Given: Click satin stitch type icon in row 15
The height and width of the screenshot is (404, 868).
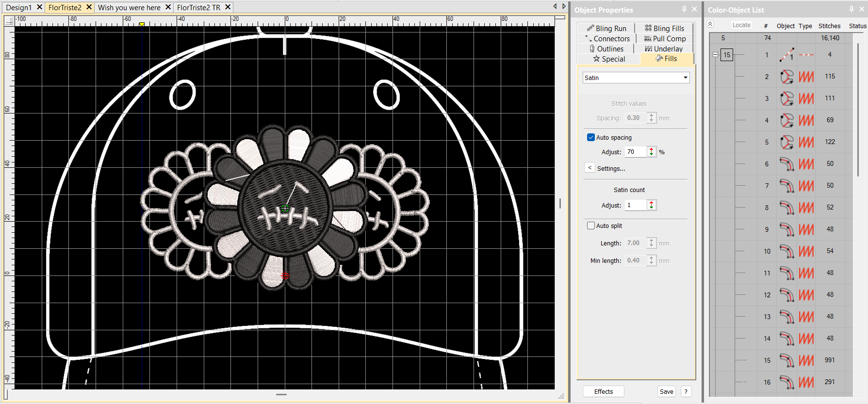Looking at the screenshot, I should [806, 360].
